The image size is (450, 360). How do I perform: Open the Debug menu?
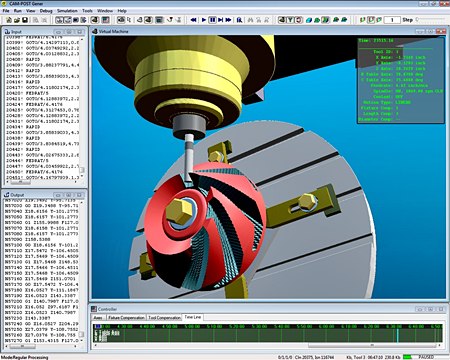tap(46, 11)
